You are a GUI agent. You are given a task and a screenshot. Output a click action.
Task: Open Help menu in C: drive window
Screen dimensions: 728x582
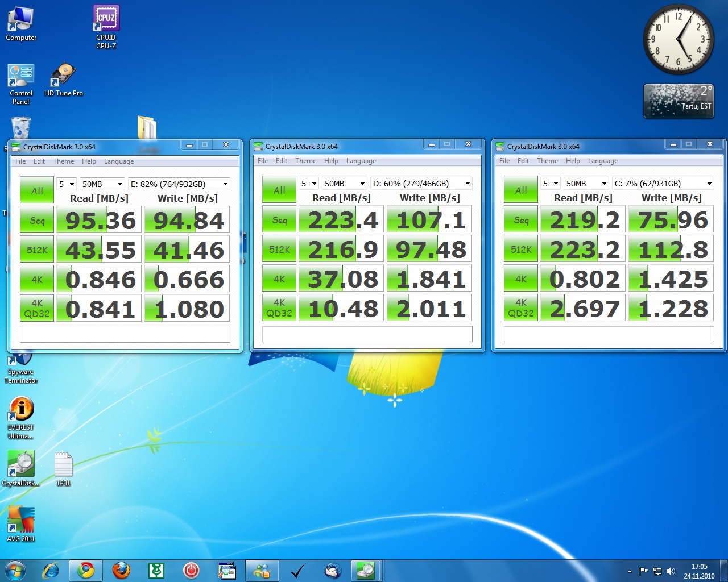tap(573, 161)
